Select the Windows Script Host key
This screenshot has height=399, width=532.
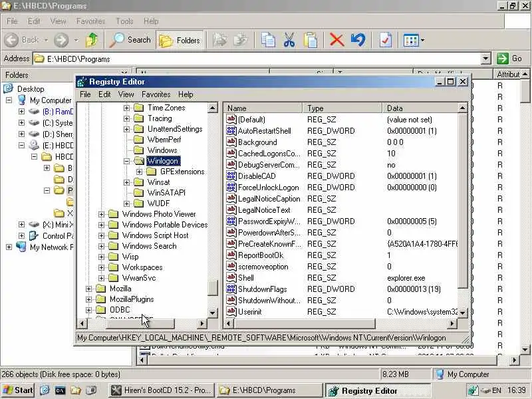155,235
